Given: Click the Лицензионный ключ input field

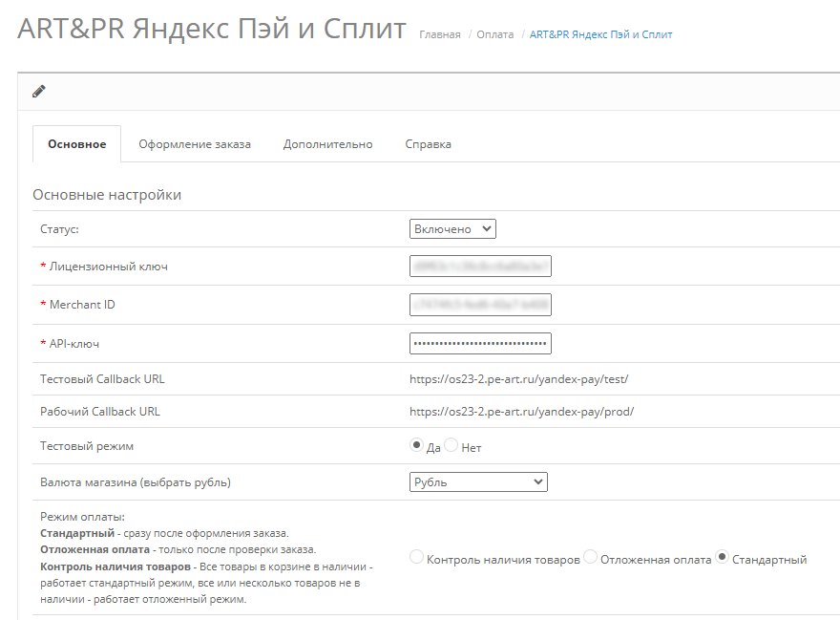Looking at the screenshot, I should click(480, 266).
